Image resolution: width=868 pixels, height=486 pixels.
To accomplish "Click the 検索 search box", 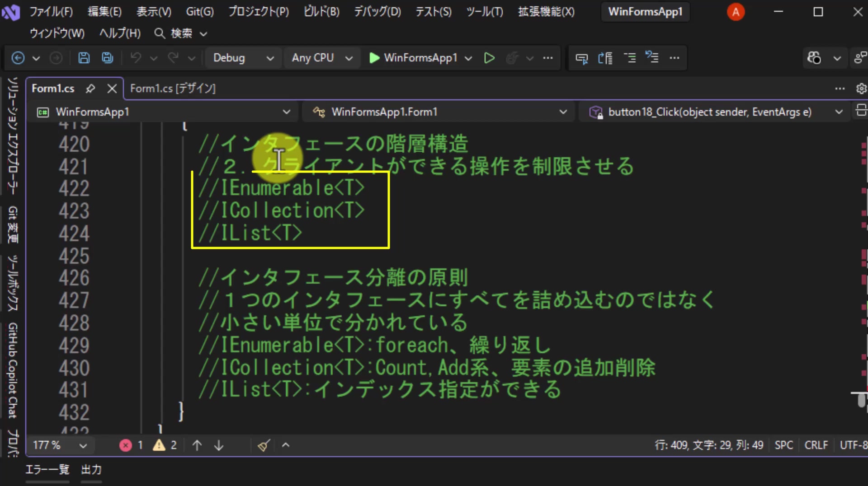I will (x=181, y=33).
